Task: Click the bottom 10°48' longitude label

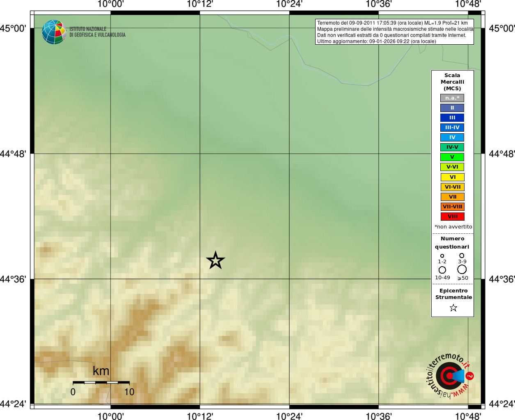Action: tap(468, 416)
